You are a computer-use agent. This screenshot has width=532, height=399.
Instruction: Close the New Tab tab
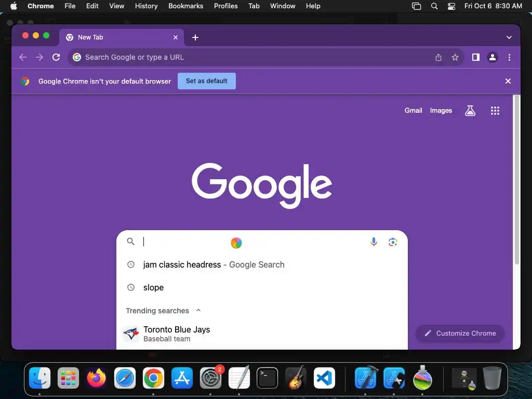176,37
